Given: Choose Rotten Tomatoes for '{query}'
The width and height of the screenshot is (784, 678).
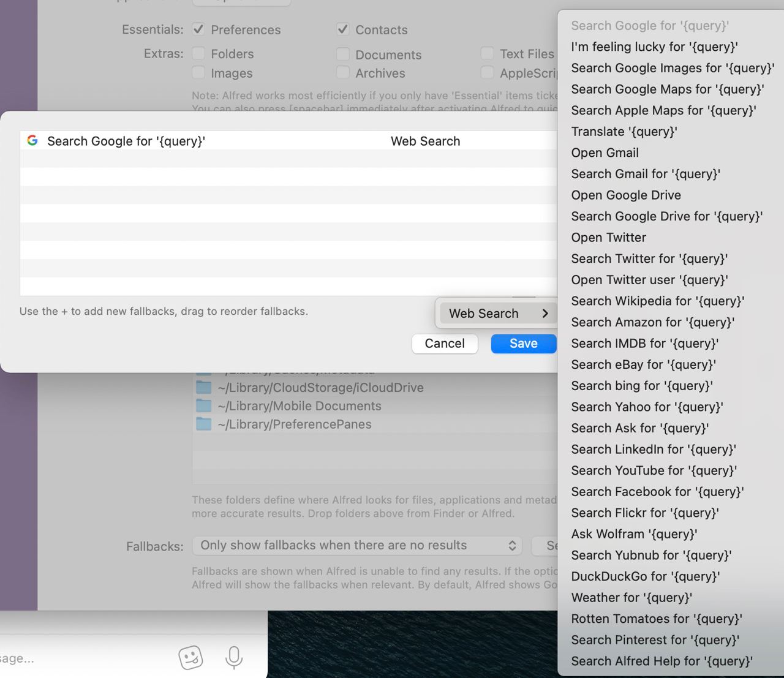Looking at the screenshot, I should (671, 619).
